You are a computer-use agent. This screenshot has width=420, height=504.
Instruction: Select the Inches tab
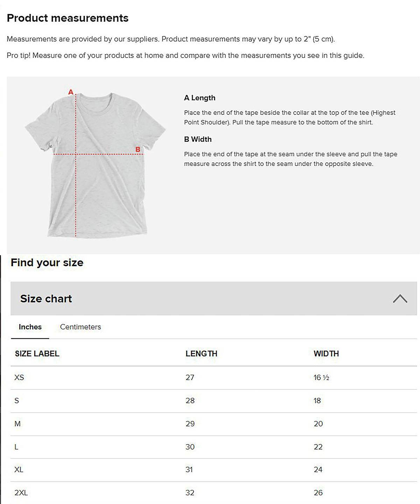30,327
